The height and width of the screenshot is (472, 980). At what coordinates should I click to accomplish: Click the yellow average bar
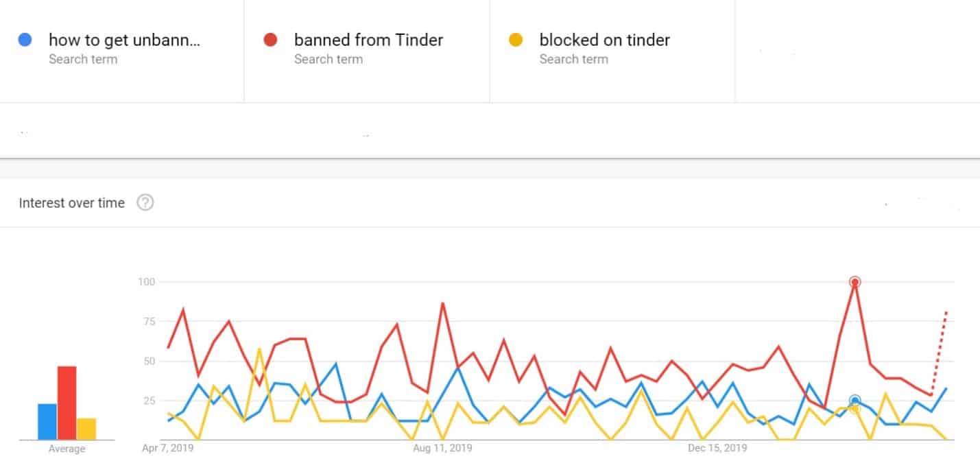[86, 429]
